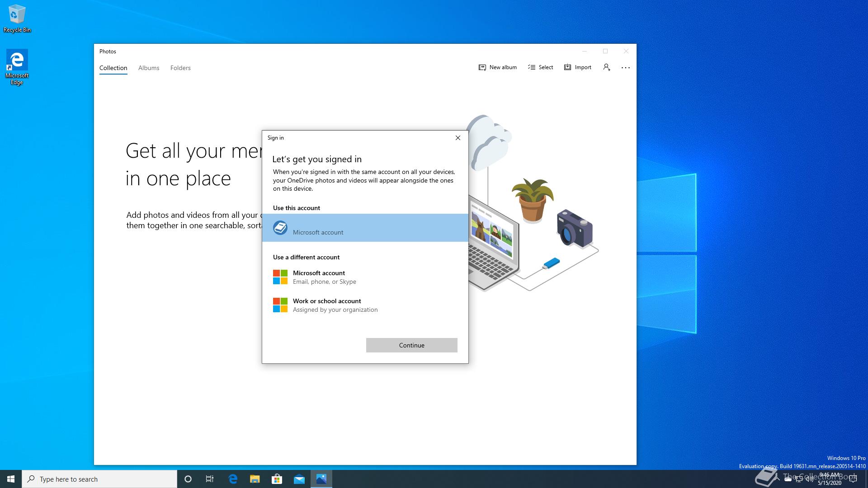Click the account avatar icon in highlighted row
Screen dimensions: 868x488
[280, 228]
